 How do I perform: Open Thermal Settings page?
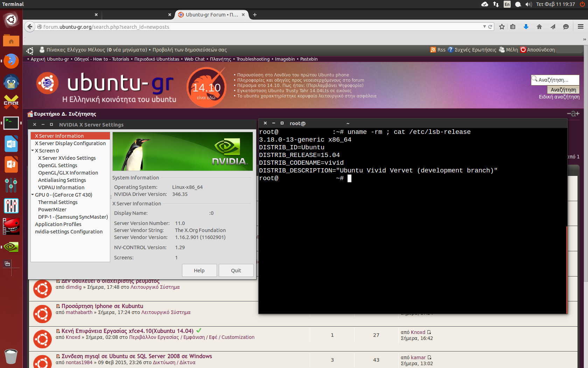click(58, 202)
